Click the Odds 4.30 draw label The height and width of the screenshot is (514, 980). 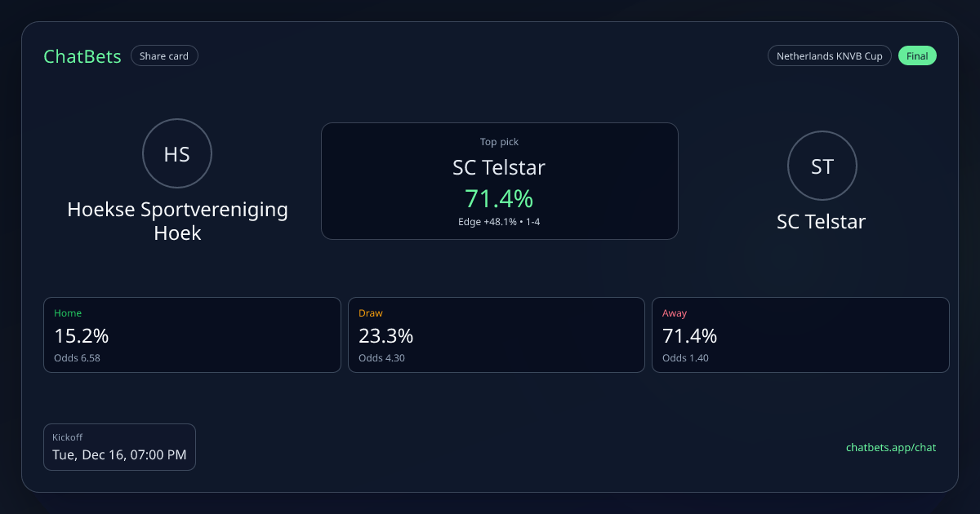click(381, 357)
